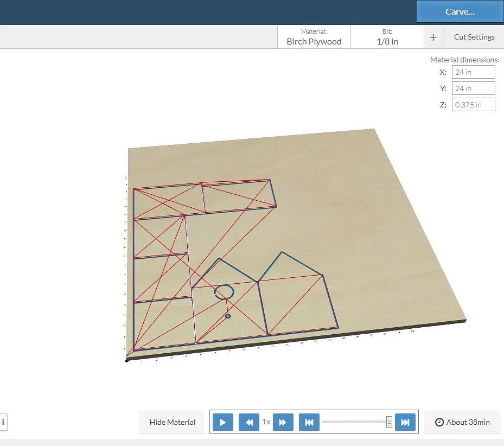The height and width of the screenshot is (446, 504).
Task: Click the fast-forward simulation speed icon
Action: 283,422
